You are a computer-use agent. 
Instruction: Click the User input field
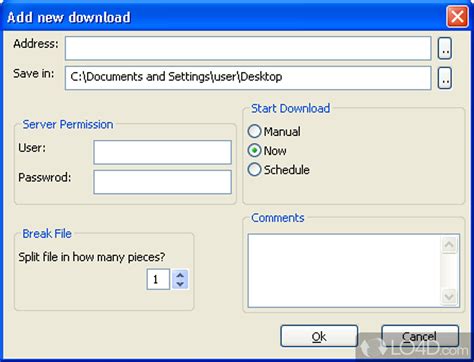pyautogui.click(x=162, y=152)
